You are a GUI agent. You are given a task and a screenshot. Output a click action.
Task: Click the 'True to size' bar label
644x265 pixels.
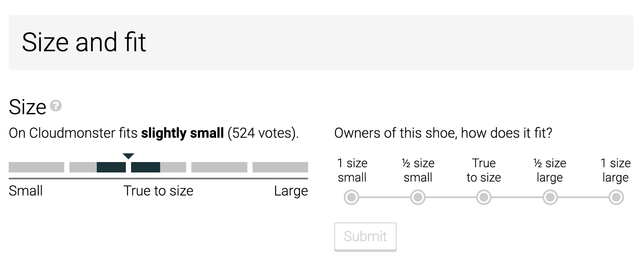click(x=158, y=191)
